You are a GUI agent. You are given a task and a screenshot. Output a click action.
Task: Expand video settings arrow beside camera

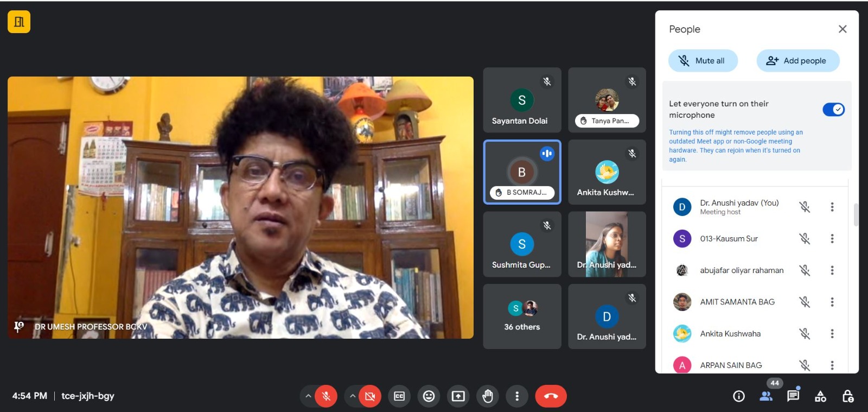353,396
